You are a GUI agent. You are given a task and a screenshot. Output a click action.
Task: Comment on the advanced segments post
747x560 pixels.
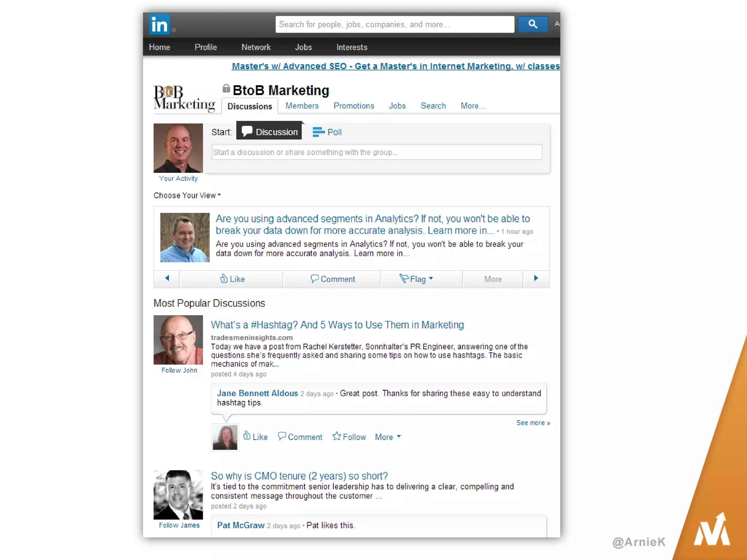[332, 279]
